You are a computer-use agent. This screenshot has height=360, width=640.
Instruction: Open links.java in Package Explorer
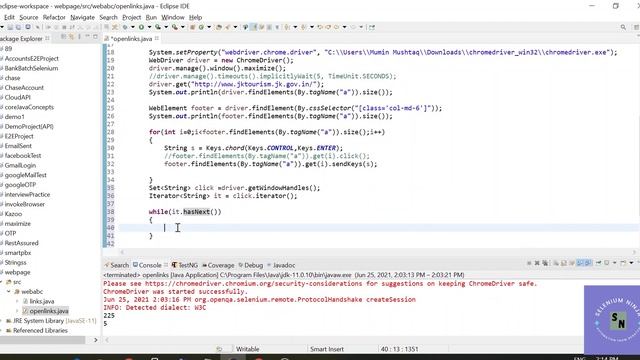tap(42, 301)
